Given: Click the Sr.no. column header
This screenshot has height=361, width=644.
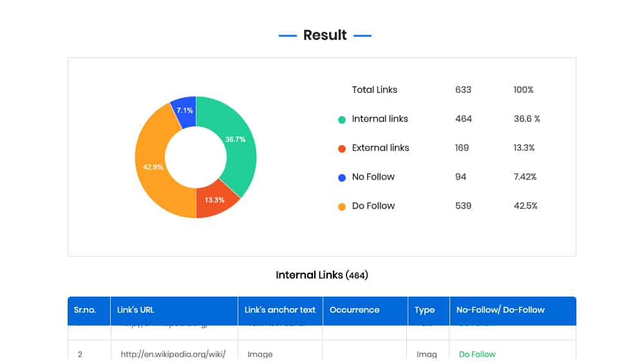Looking at the screenshot, I should point(84,310).
